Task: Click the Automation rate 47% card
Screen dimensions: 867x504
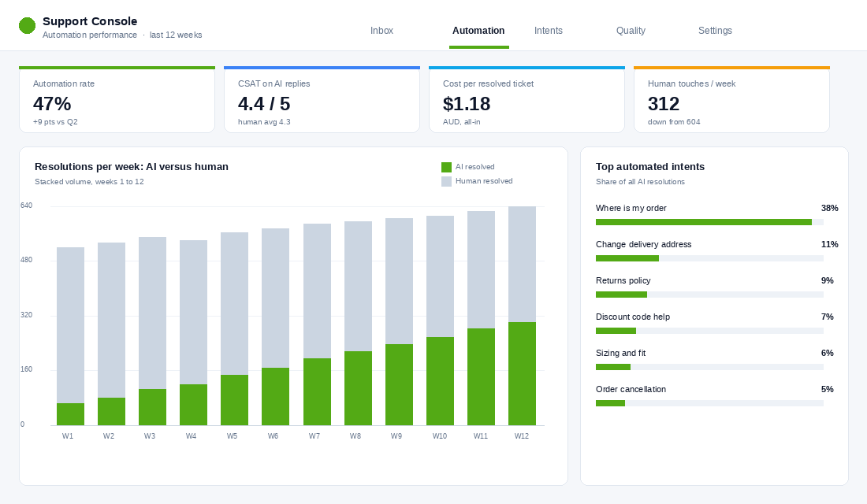Action: 117,99
